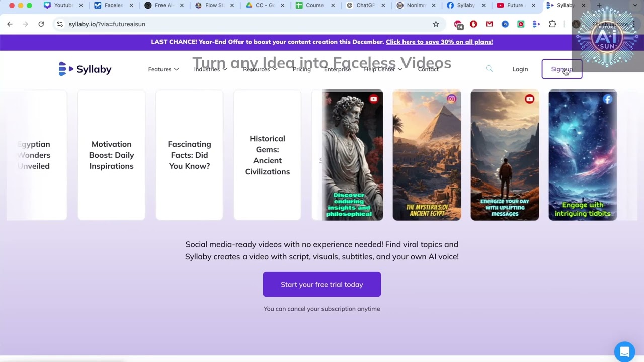Click the save 30% on all plans link
Viewport: 644px width, 362px height.
439,42
